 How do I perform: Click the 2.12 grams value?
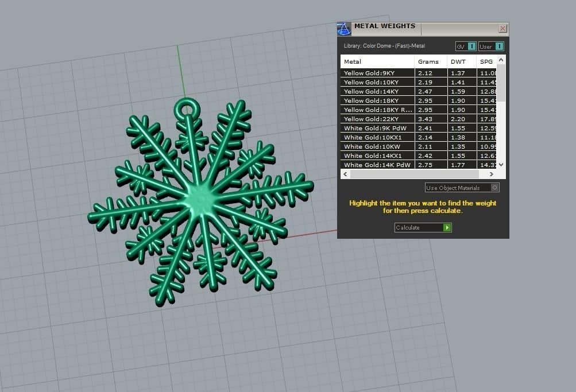coord(425,73)
